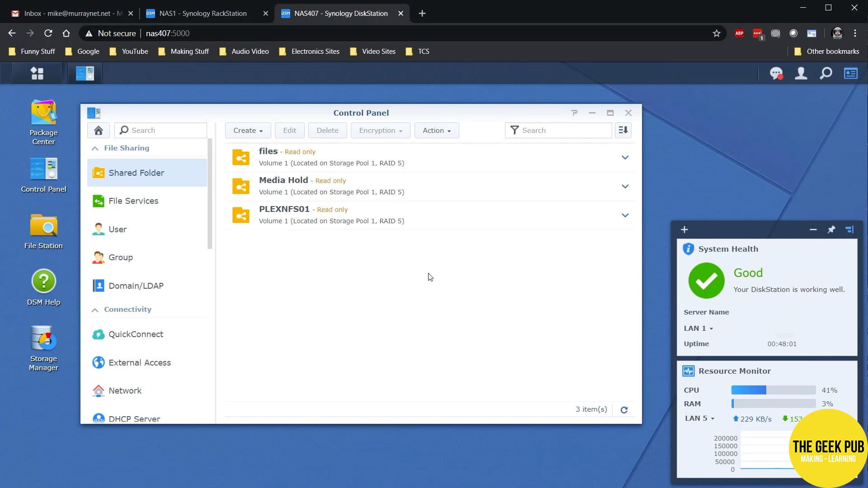Open the Create dropdown
This screenshot has height=488, width=868.
[x=248, y=131]
